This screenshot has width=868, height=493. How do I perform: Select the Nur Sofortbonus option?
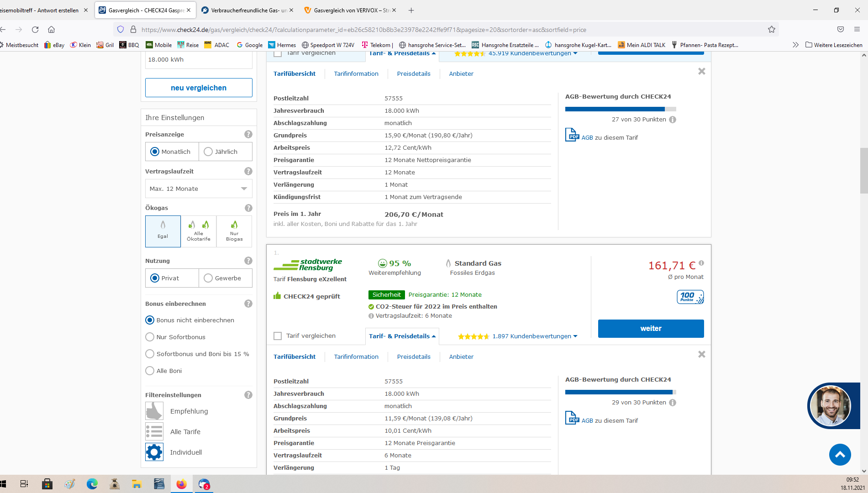[150, 337]
